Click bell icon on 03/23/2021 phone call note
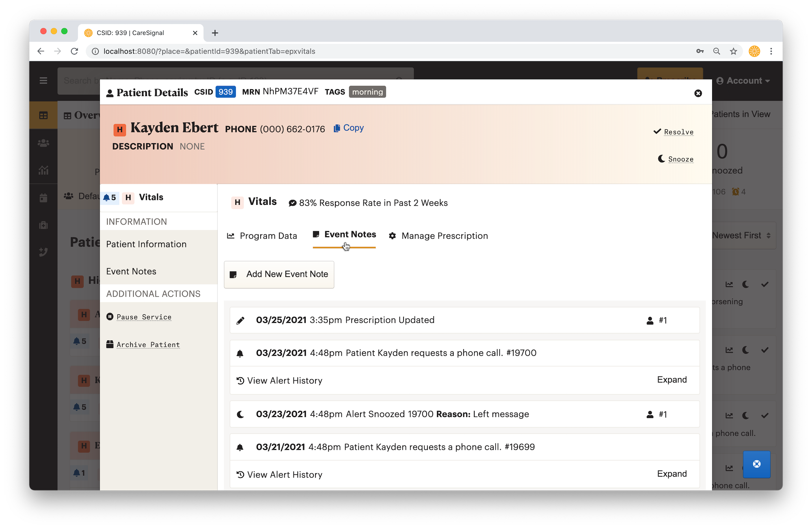This screenshot has height=529, width=812. tap(240, 353)
